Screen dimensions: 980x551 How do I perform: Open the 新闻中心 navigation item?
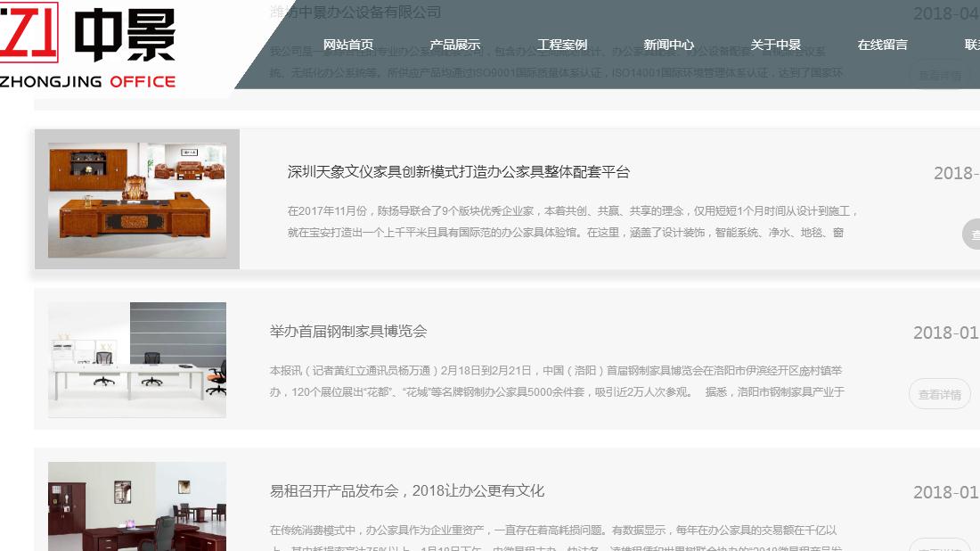point(669,44)
